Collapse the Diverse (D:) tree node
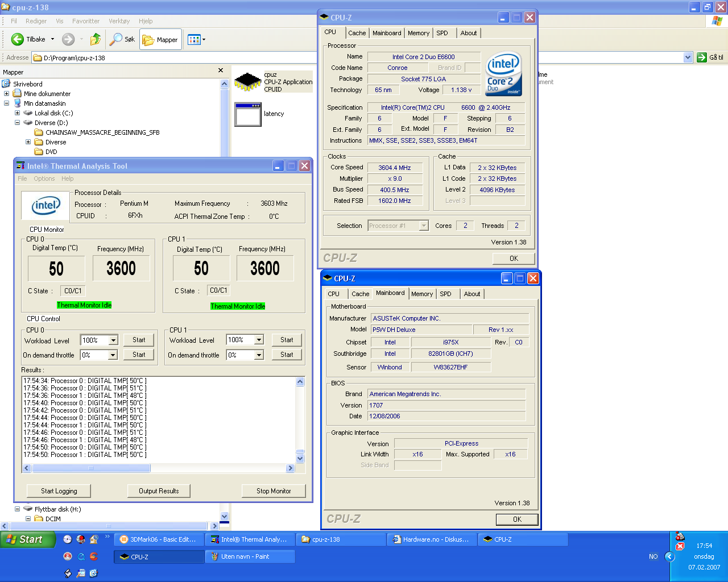 [x=17, y=123]
